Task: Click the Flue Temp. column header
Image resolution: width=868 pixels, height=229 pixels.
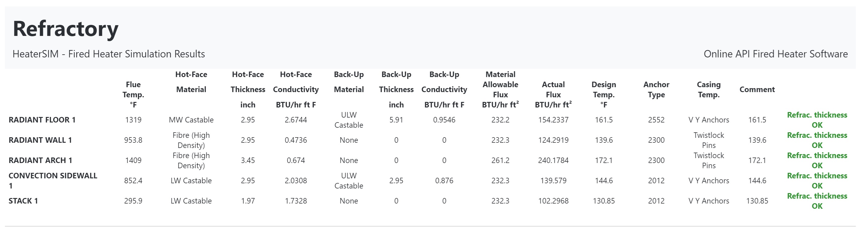Action: 133,95
